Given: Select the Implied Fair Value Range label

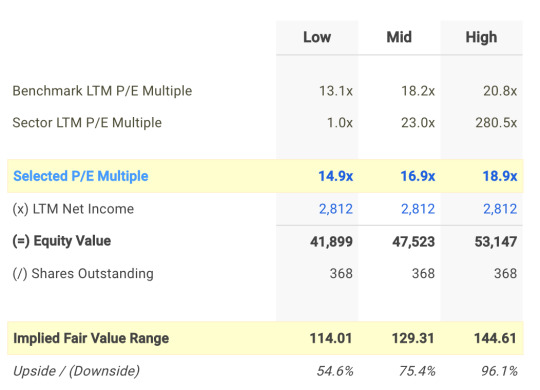Looking at the screenshot, I should [x=91, y=338].
